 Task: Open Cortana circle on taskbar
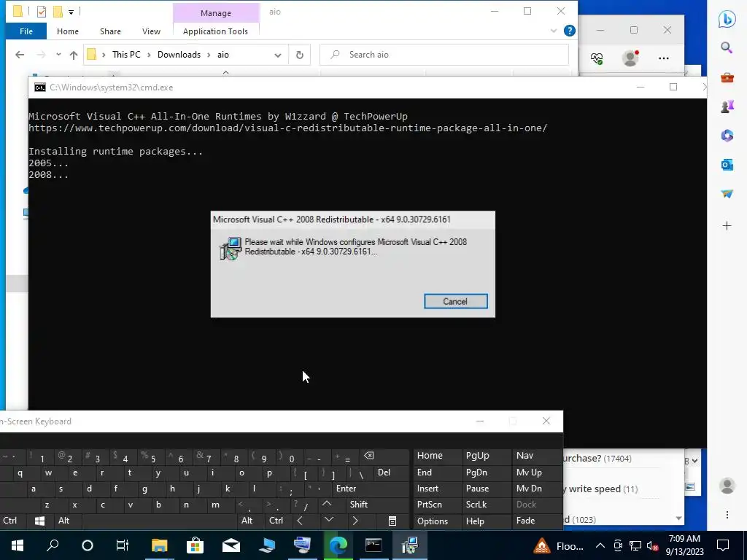click(x=88, y=545)
